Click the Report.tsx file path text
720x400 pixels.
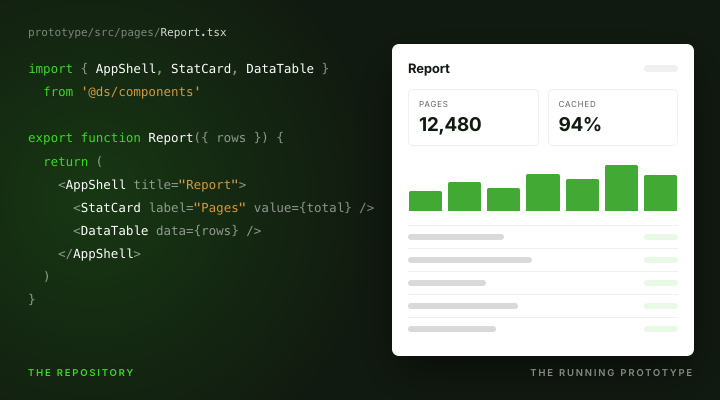coord(127,33)
